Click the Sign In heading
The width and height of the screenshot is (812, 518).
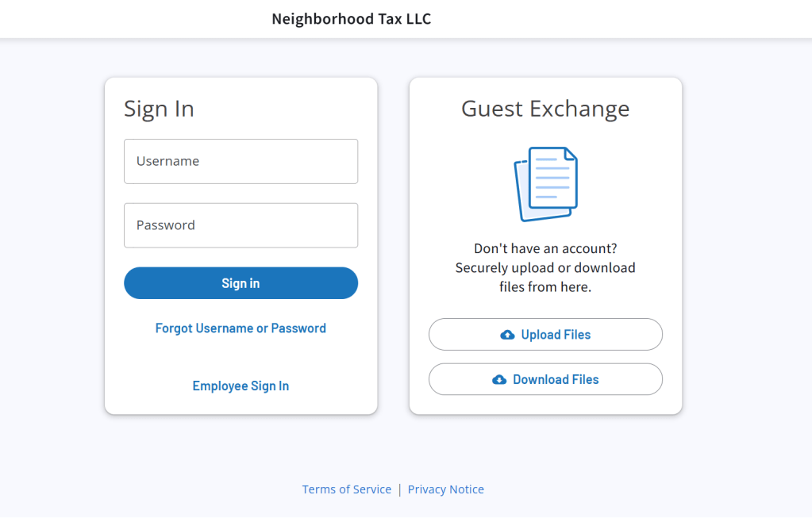[159, 109]
